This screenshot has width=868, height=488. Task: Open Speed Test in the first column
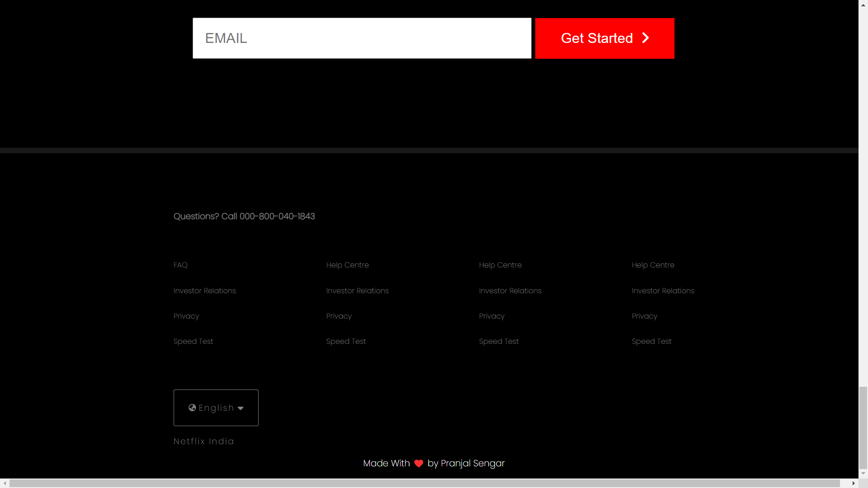[x=193, y=341]
